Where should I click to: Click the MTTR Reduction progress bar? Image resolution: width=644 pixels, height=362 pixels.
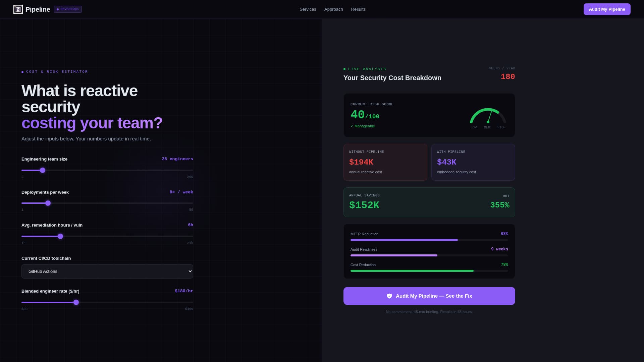click(x=429, y=240)
